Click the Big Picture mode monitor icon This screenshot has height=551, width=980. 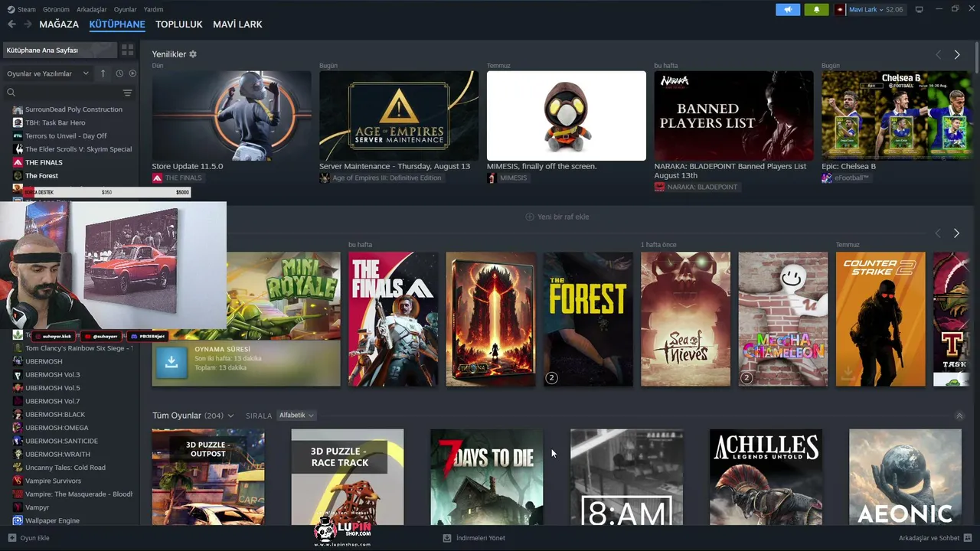(919, 9)
